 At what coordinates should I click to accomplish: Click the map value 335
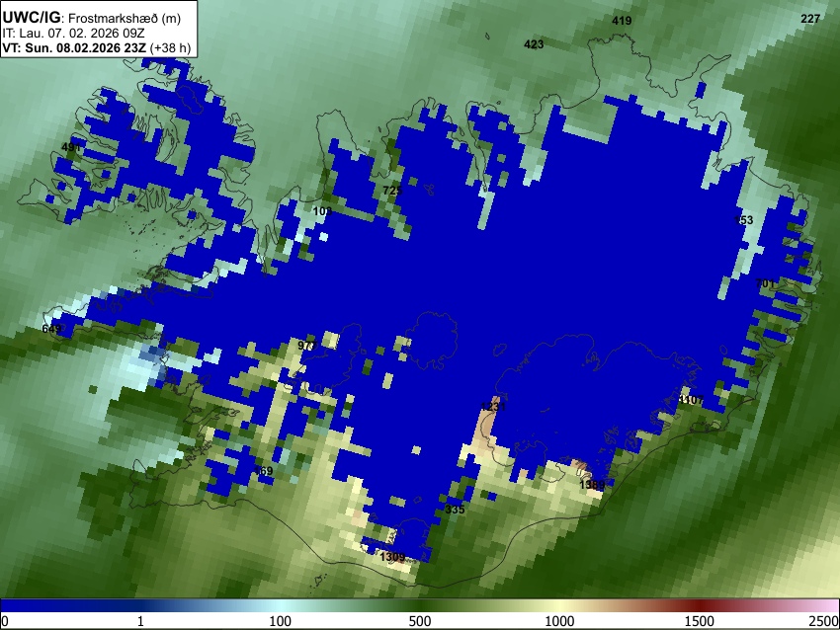tap(455, 510)
